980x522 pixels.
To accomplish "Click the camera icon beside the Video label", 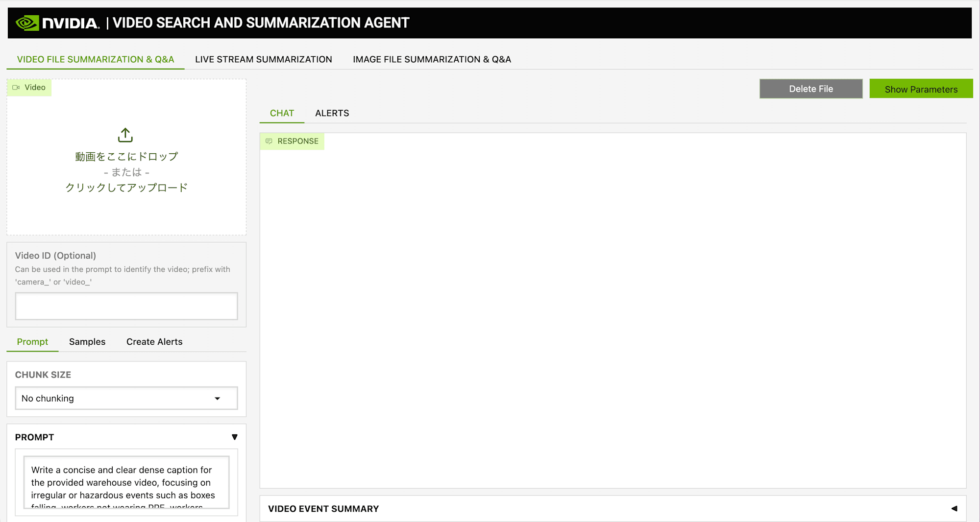I will [x=16, y=88].
